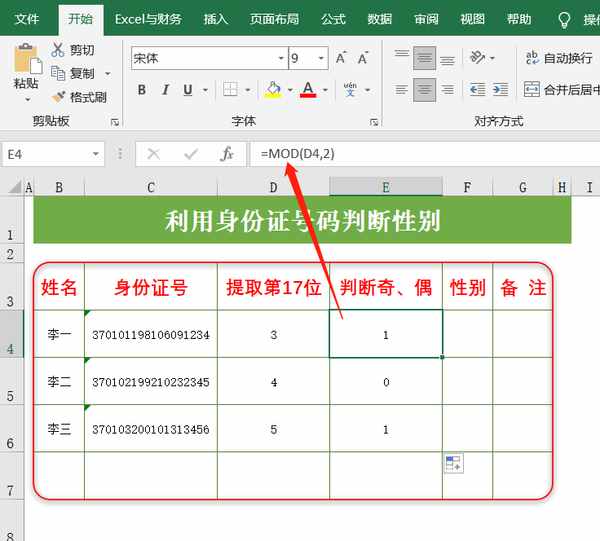
Task: Confirm formula entry checkmark button
Action: (x=191, y=154)
